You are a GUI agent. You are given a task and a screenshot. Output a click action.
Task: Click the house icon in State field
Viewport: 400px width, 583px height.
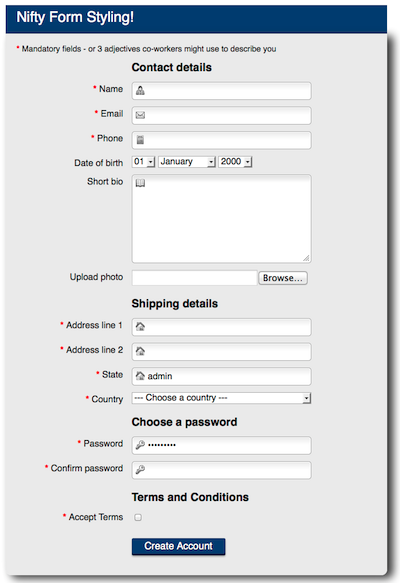[140, 376]
